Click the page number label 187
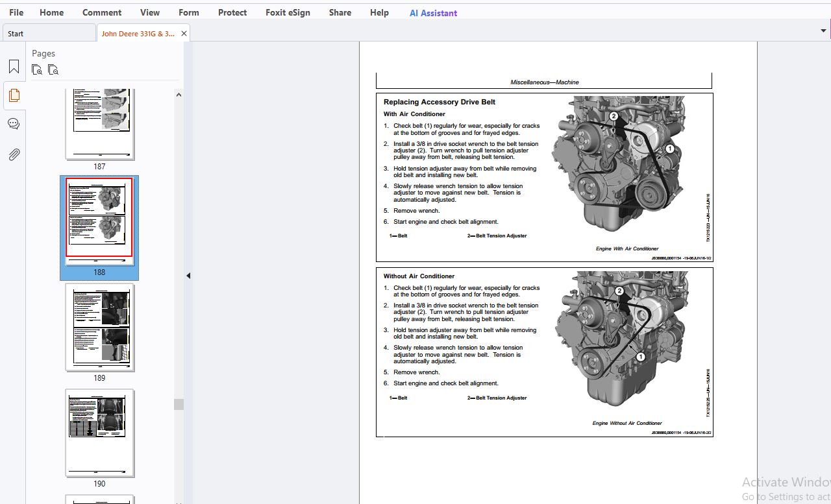 (99, 167)
